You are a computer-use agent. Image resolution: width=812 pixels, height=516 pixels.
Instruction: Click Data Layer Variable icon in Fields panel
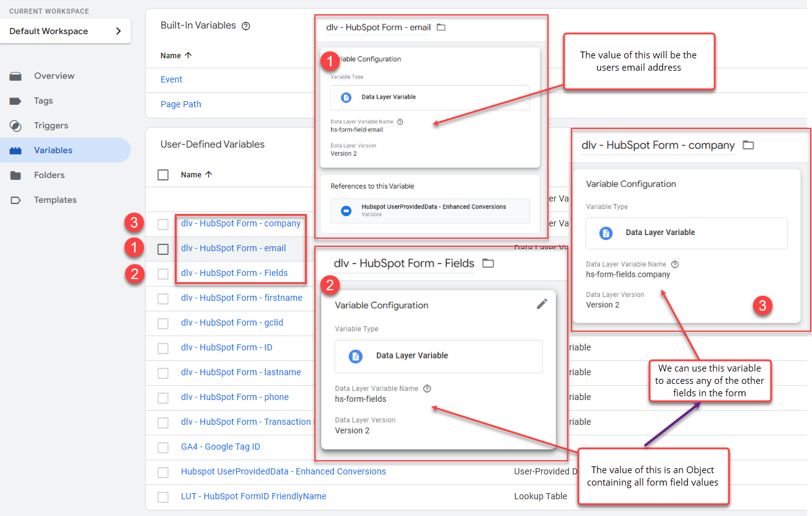[355, 356]
